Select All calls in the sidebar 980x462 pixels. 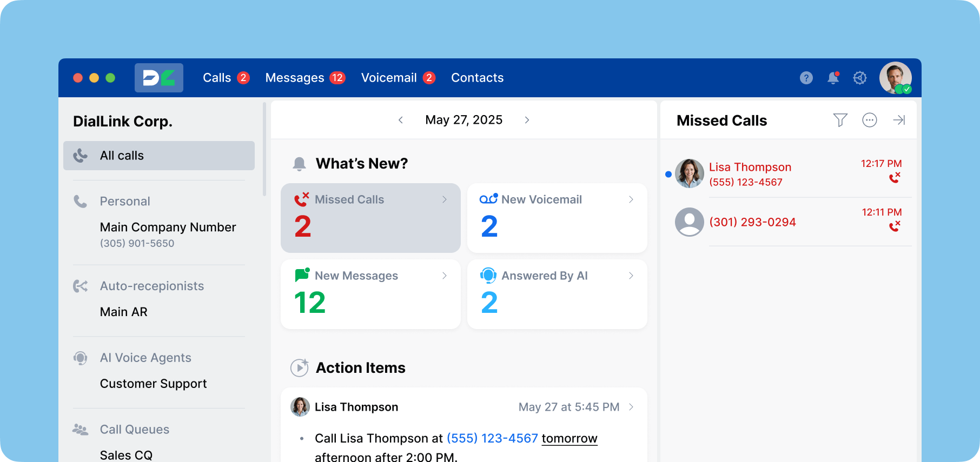point(159,156)
